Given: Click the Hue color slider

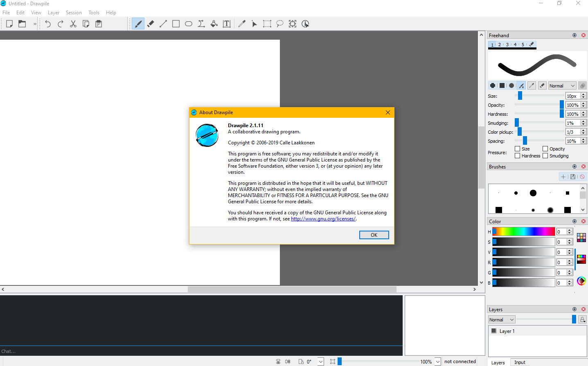Looking at the screenshot, I should point(523,231).
